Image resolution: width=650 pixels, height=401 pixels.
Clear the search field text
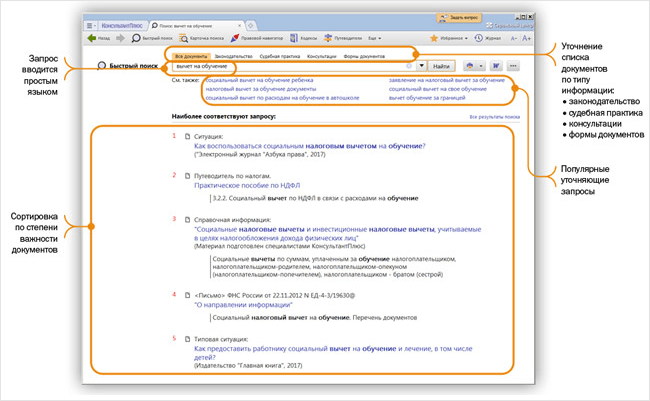[409, 65]
